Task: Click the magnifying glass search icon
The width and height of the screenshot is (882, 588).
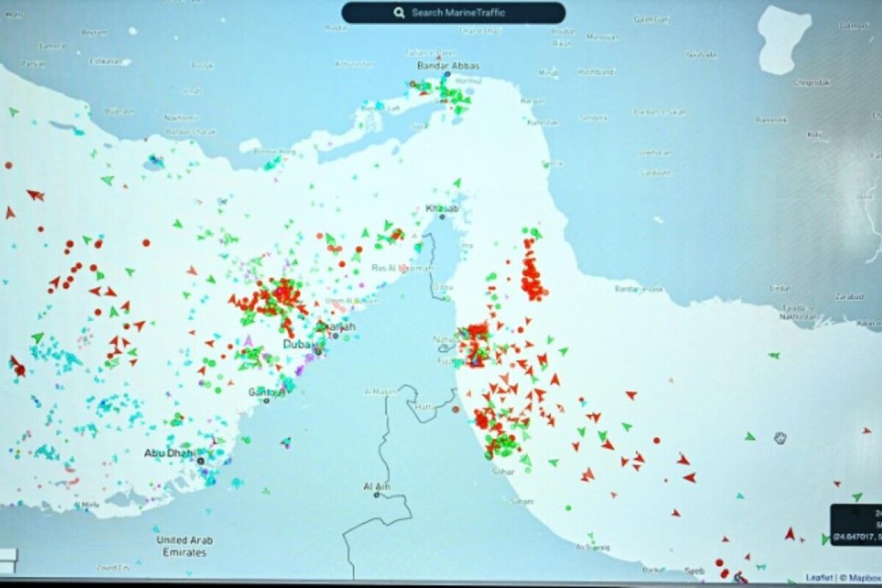Action: pos(399,12)
